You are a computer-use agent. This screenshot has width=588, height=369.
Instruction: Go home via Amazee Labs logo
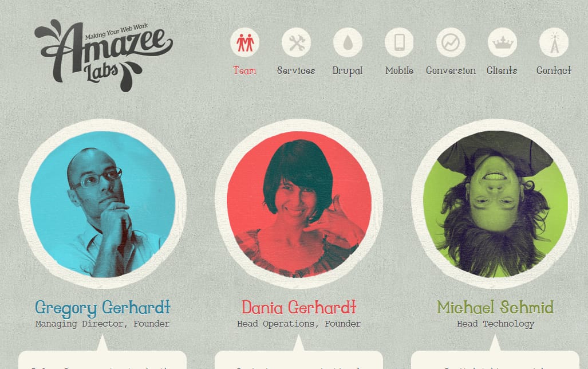104,56
